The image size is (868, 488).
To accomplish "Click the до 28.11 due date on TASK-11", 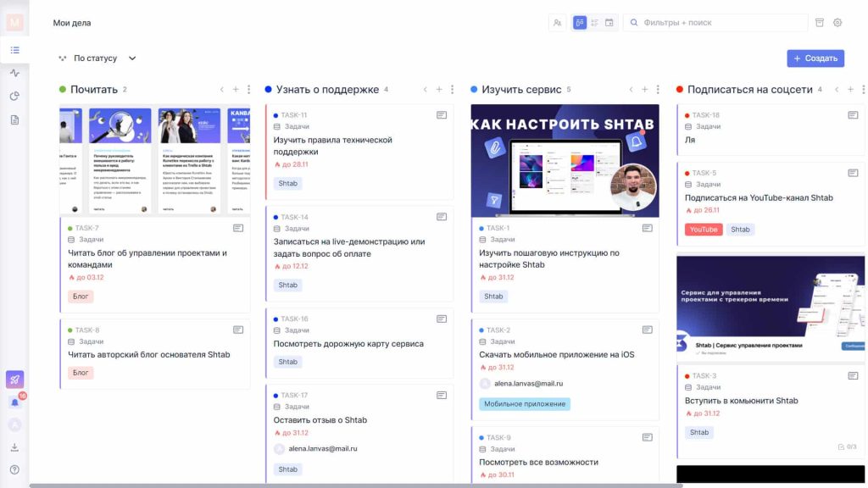I will tap(292, 164).
